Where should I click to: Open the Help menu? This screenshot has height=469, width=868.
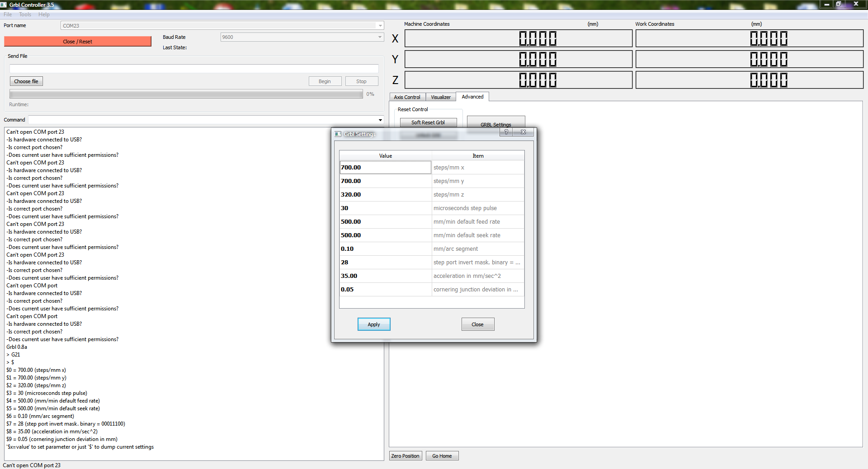[44, 14]
